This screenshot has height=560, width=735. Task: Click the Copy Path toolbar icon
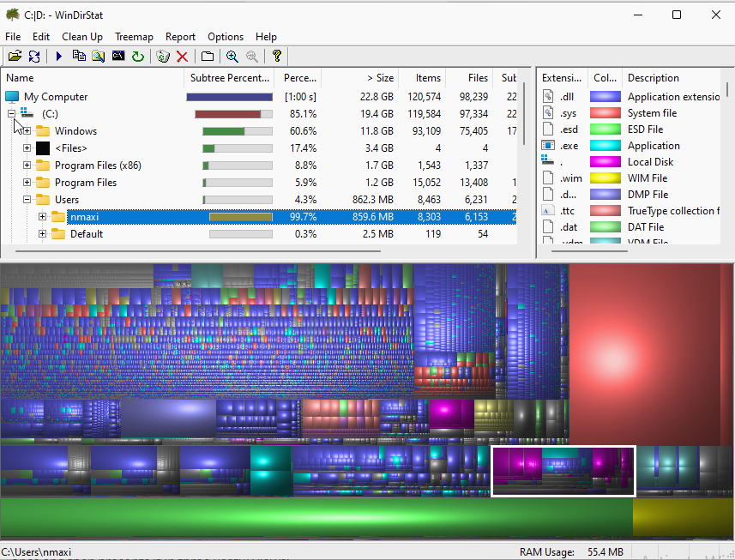coord(79,56)
